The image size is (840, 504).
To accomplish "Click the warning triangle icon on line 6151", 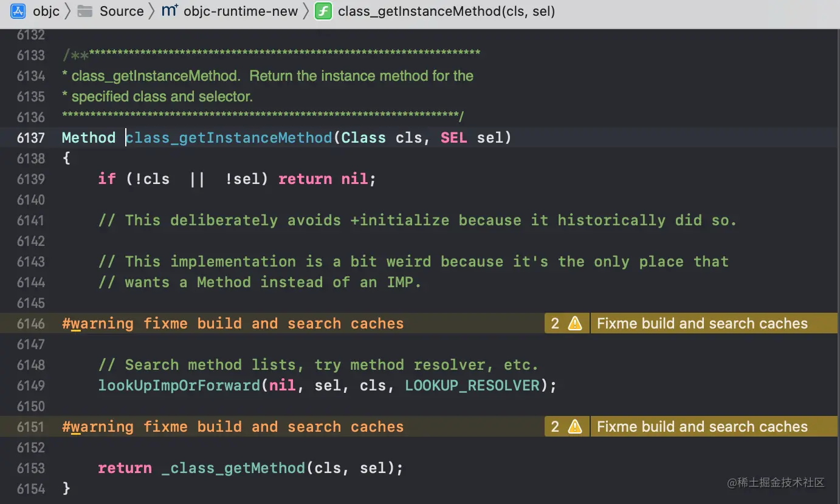I will pos(574,427).
